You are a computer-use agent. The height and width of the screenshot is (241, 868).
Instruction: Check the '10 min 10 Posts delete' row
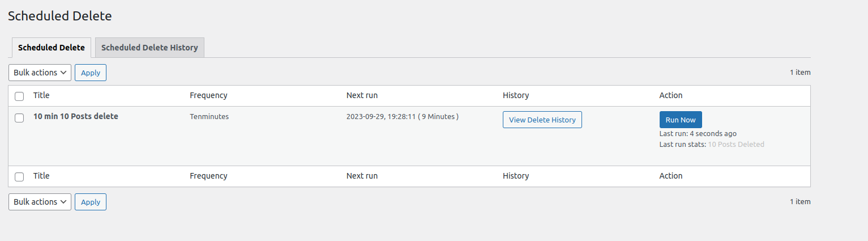pos(19,117)
